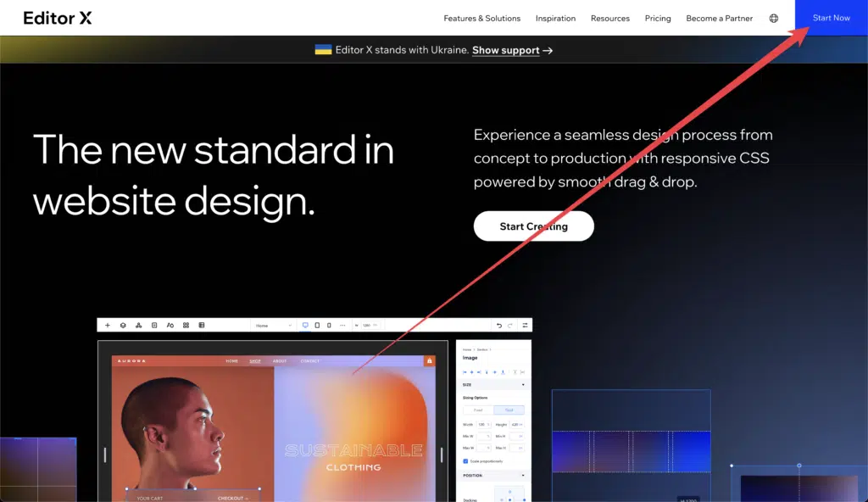This screenshot has height=502, width=868.
Task: Click SHOP in Aurora site navigation
Action: [x=255, y=361]
